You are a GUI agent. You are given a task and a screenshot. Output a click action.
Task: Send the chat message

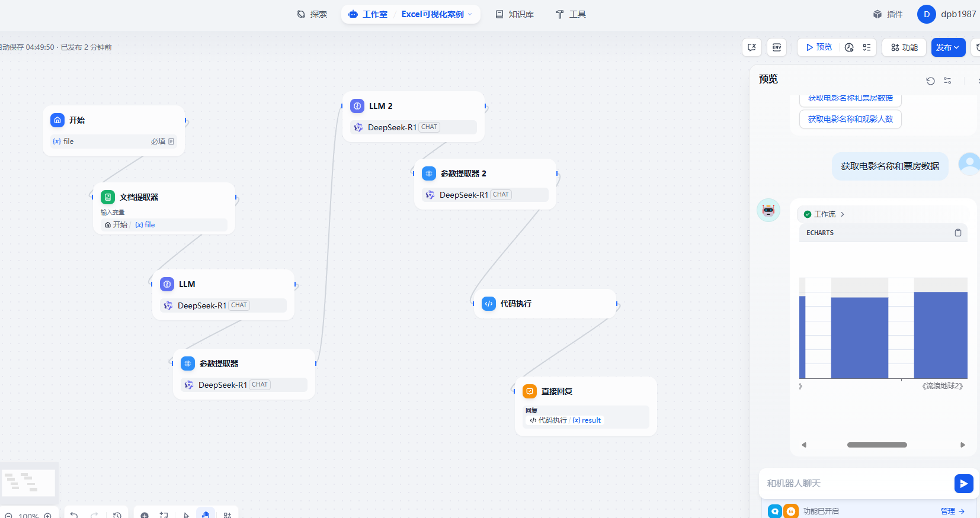coord(963,484)
